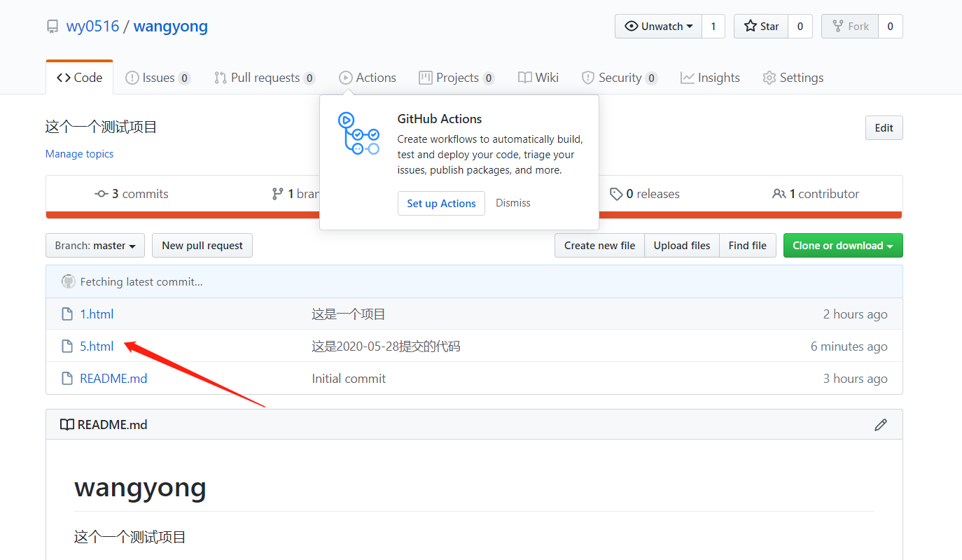Viewport: 962px width, 560px height.
Task: Expand the Clone or download dropdown
Action: pos(843,246)
